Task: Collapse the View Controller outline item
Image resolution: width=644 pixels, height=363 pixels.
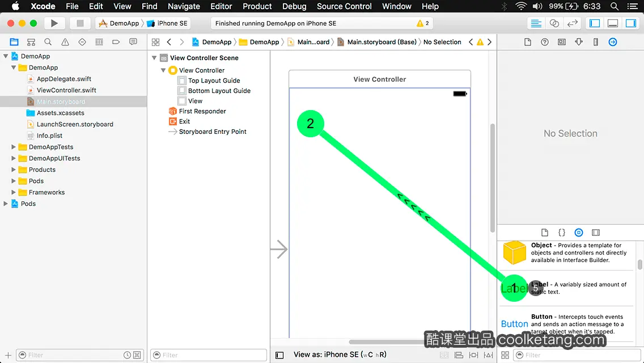Action: coord(163,70)
